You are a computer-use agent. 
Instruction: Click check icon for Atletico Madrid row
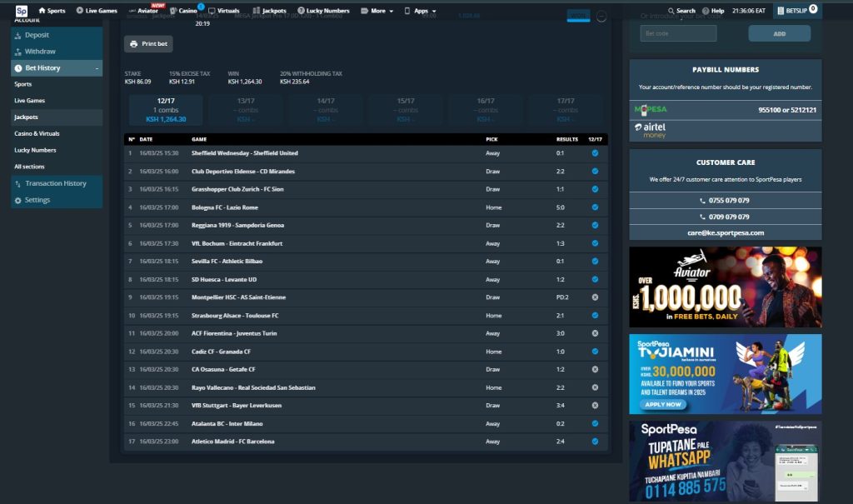pyautogui.click(x=595, y=442)
